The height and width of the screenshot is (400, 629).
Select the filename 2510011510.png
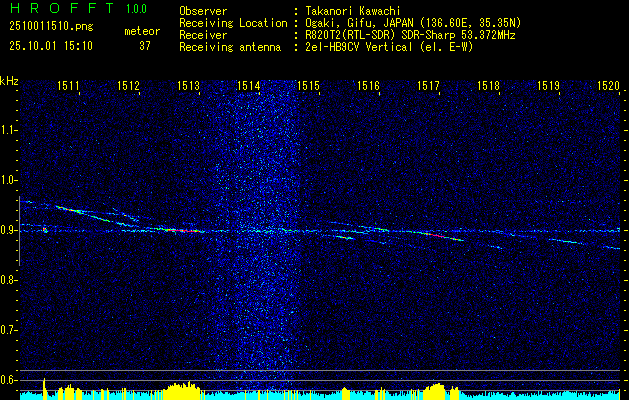tap(51, 26)
